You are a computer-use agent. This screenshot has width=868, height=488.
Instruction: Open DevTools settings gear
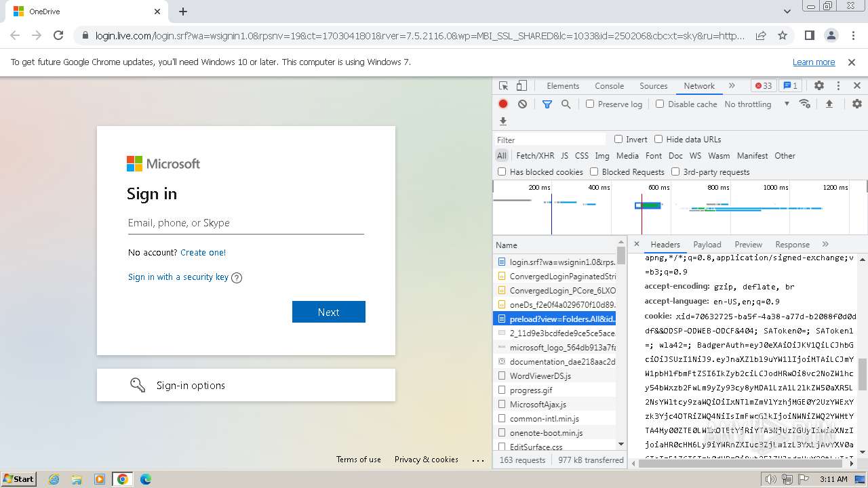[819, 86]
